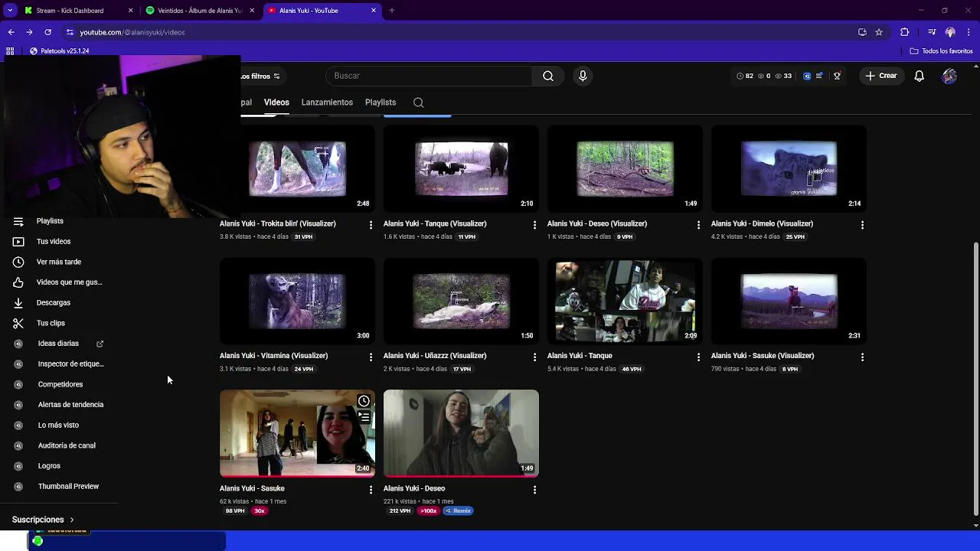Add Sasuke video to queue icon
Viewport: 980px width, 551px height.
tap(364, 417)
